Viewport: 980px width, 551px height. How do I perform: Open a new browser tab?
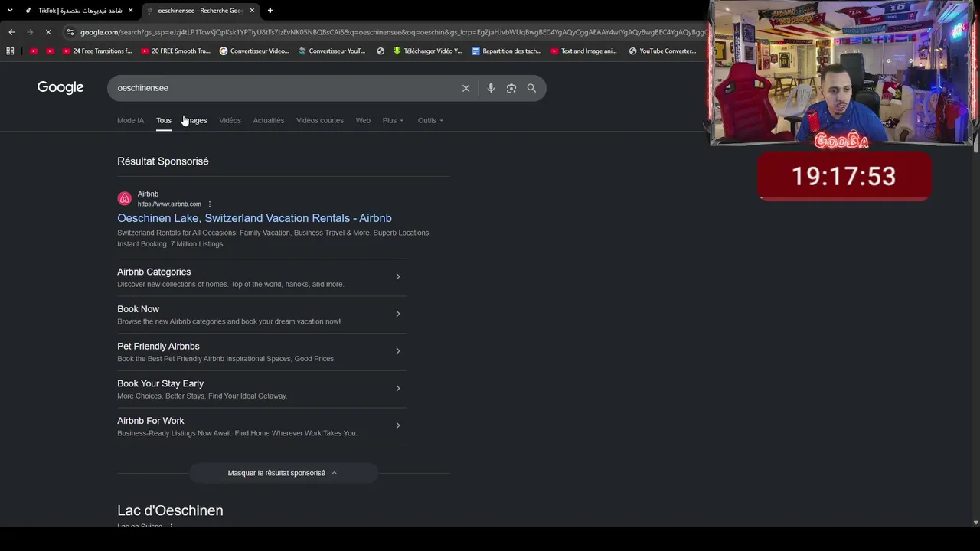click(270, 11)
